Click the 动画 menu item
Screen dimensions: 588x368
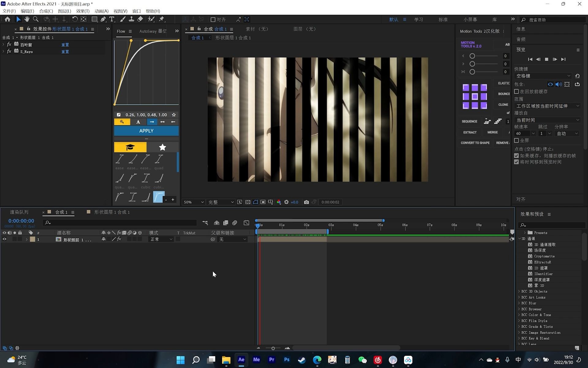[x=101, y=11]
